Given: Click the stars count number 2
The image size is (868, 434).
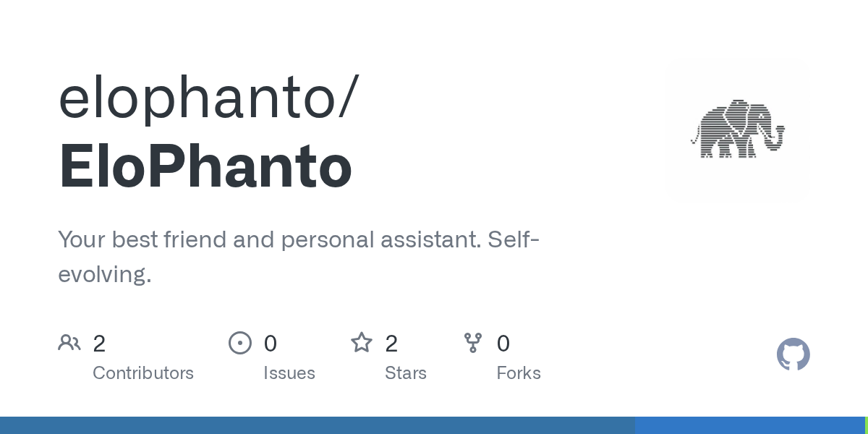Looking at the screenshot, I should (x=391, y=344).
